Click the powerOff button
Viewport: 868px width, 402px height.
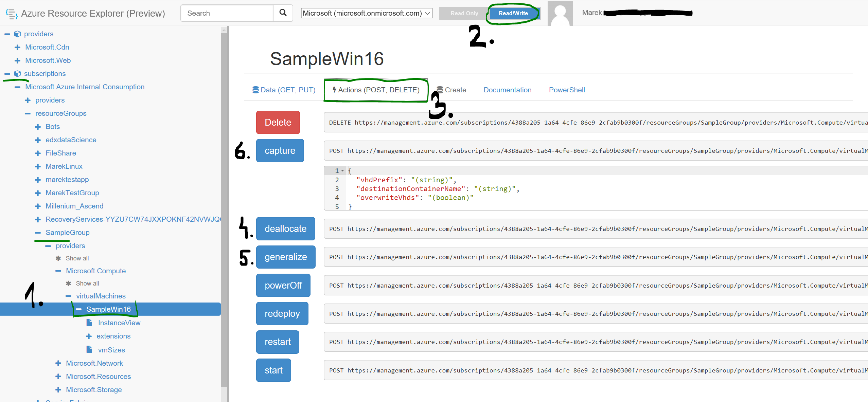coord(283,285)
